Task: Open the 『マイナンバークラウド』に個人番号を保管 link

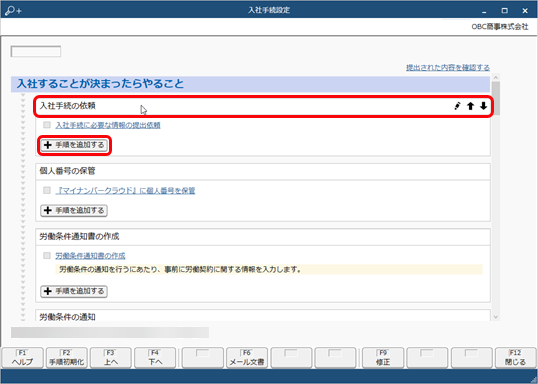Action: click(125, 190)
